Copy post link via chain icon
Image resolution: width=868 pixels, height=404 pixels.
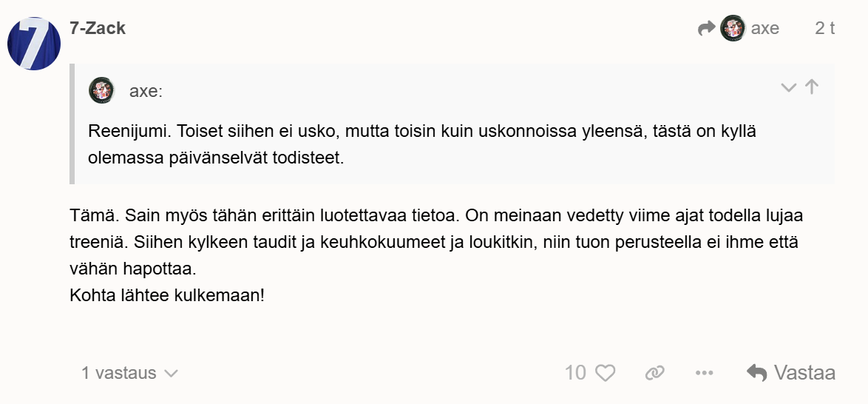coord(654,373)
